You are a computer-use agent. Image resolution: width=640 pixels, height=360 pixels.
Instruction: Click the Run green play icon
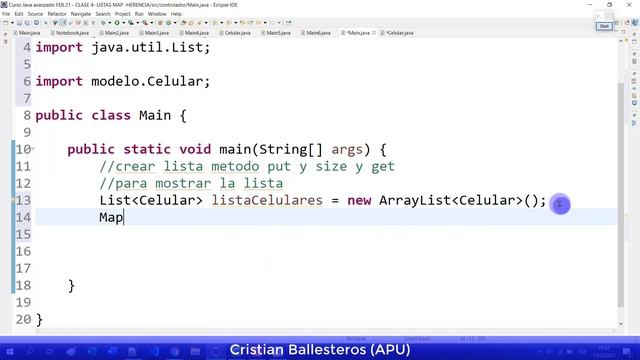coord(117,23)
